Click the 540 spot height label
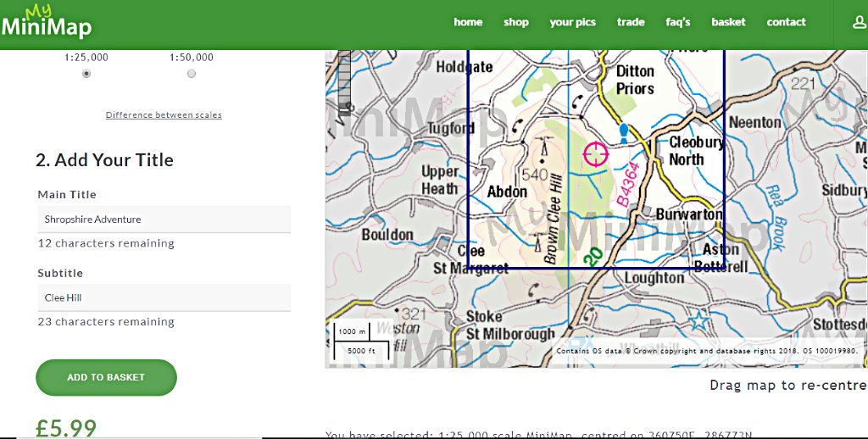Screen dimensions: 868x439 pos(535,175)
